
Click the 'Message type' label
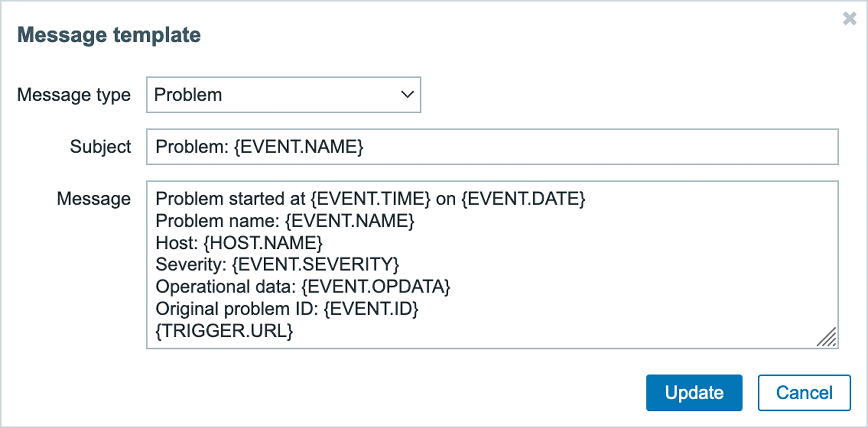(74, 95)
